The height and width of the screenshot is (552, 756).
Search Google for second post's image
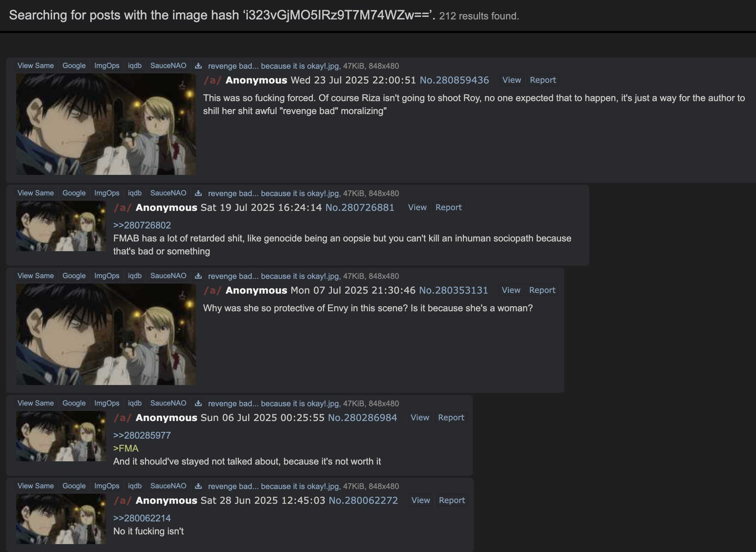(74, 193)
